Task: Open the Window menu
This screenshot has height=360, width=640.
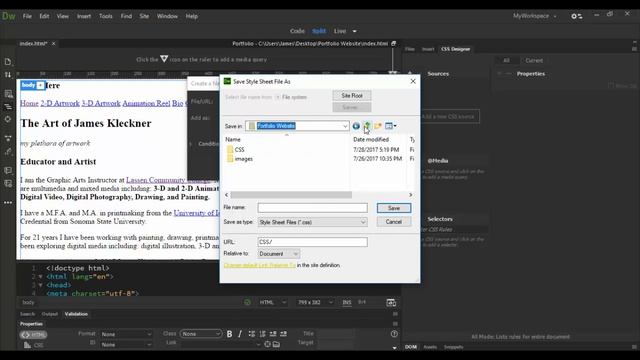Action: [x=167, y=16]
